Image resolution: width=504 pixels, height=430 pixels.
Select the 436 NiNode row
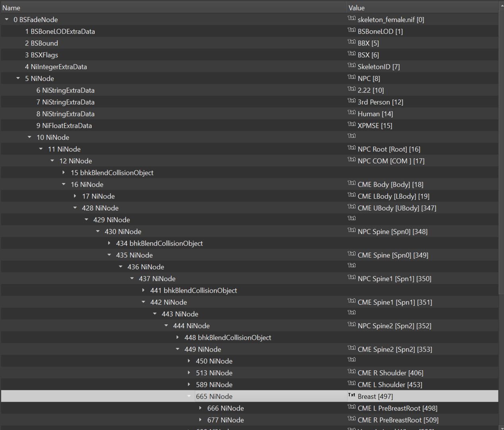click(250, 267)
